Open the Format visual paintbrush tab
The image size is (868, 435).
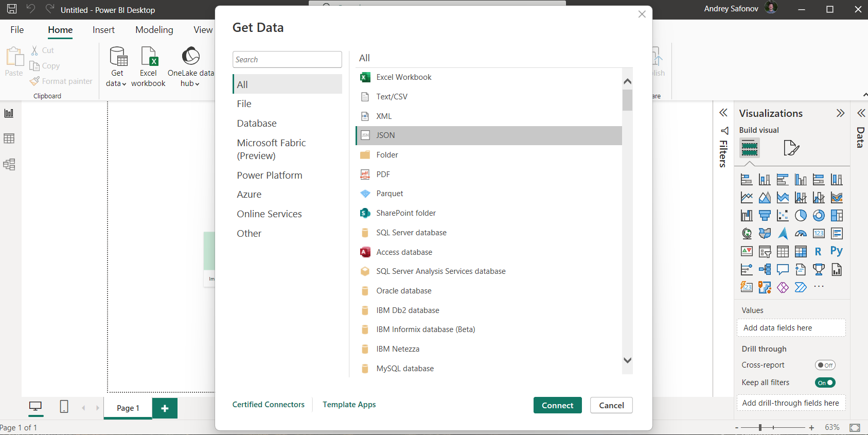point(791,148)
